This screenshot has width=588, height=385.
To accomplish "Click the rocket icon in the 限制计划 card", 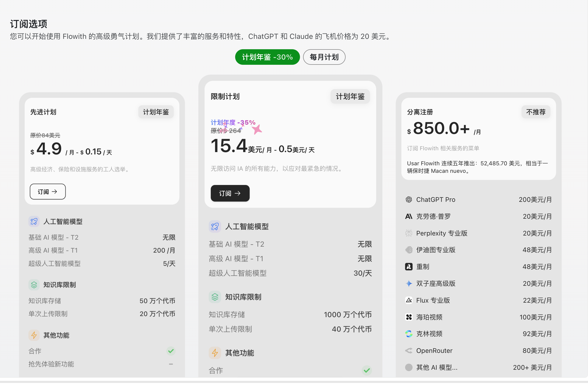I will coord(215,226).
